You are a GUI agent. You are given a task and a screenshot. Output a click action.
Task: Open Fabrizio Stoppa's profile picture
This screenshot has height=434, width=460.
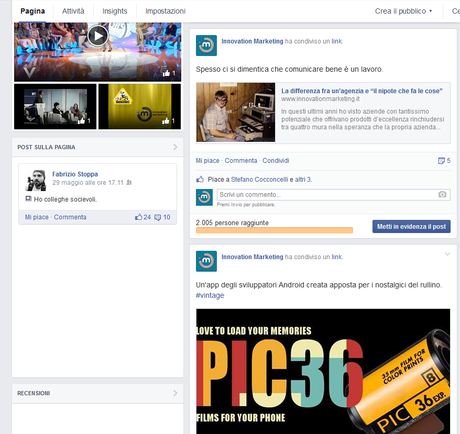click(36, 180)
